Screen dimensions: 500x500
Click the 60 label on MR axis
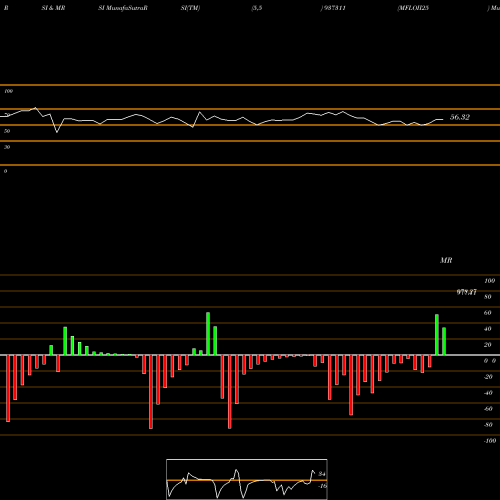coord(488,313)
